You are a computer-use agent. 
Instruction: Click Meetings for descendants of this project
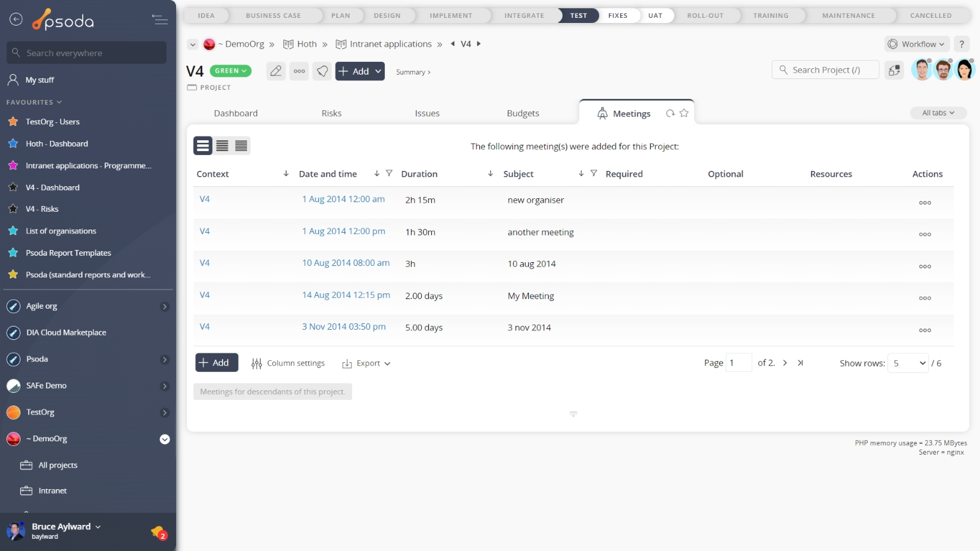[272, 392]
